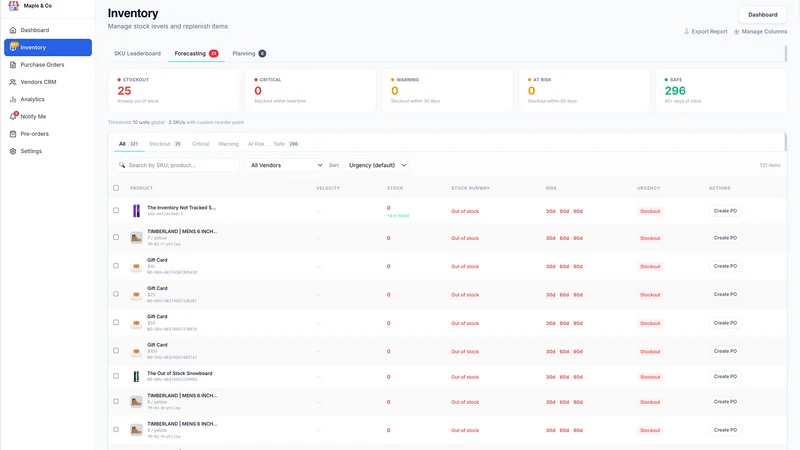Check the Inventory Not Tracked row checkbox
The height and width of the screenshot is (450, 800).
pyautogui.click(x=116, y=210)
